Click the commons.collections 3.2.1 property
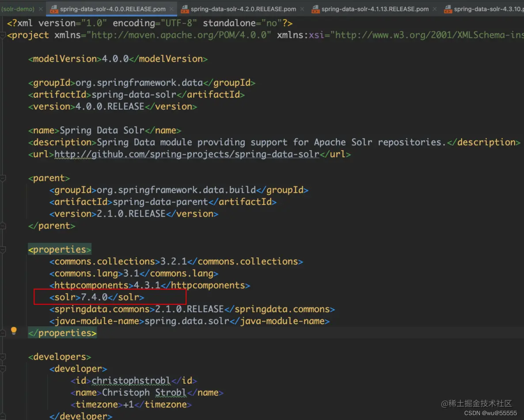This screenshot has height=420, width=524. pos(176,261)
